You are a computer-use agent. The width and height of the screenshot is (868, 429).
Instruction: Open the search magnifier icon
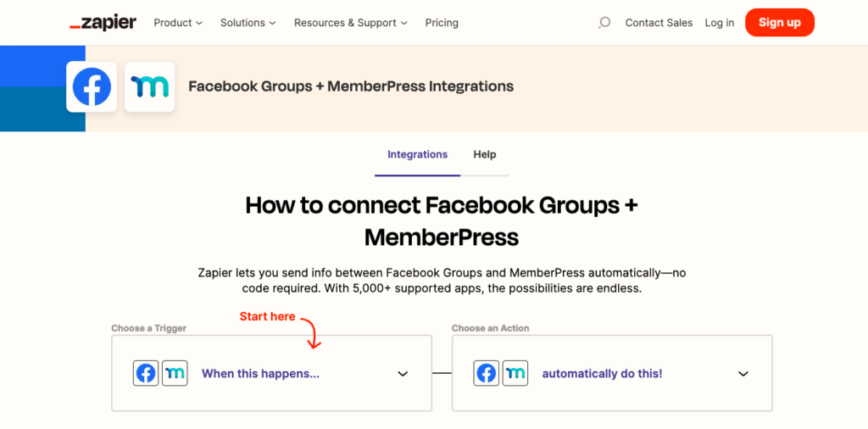(x=604, y=23)
